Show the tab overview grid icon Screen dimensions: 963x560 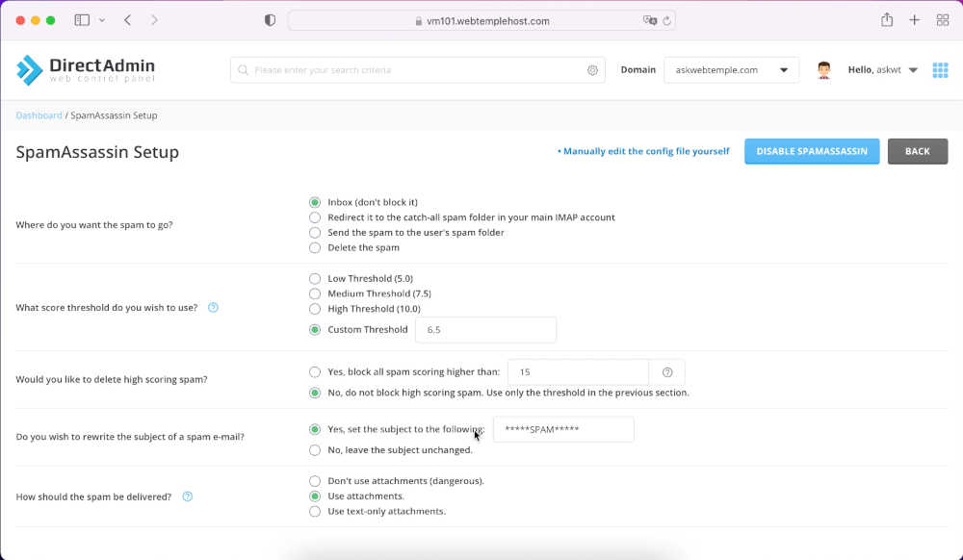click(943, 20)
